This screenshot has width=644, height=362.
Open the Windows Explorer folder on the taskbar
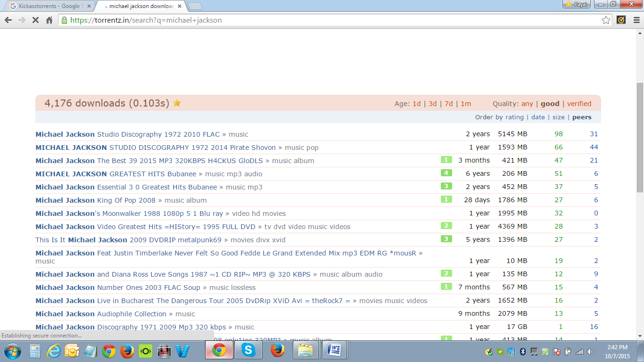point(306,351)
